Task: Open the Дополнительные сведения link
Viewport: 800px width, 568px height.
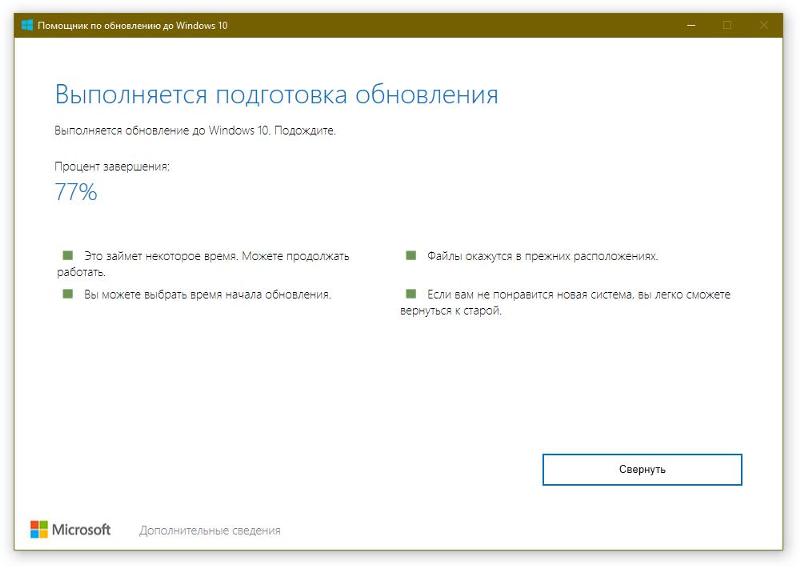Action: pos(210,531)
